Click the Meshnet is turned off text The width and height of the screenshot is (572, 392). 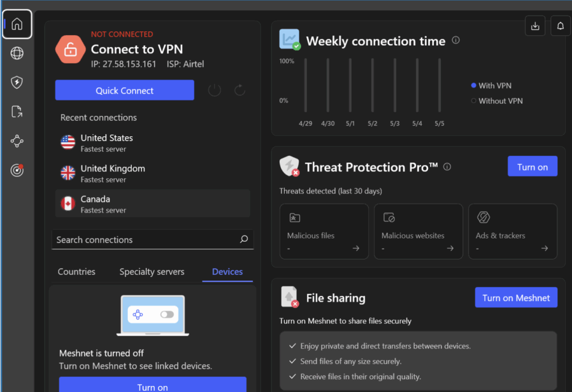[x=102, y=353]
